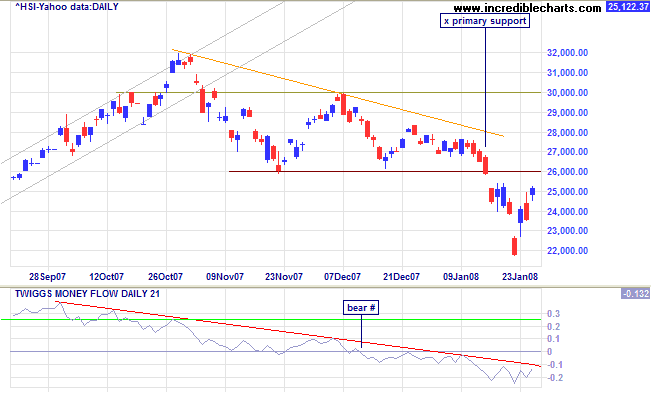Click the 22,000.00 price axis label
The width and height of the screenshot is (651, 395).
pyautogui.click(x=567, y=250)
